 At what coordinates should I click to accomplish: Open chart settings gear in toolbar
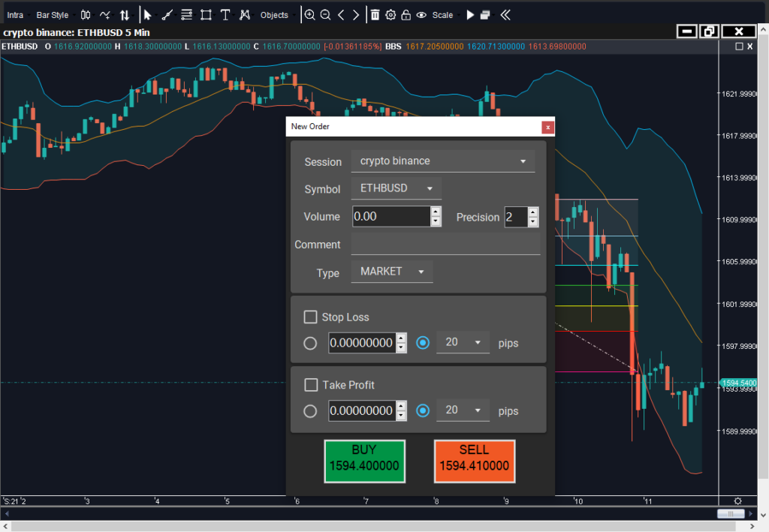[x=391, y=15]
